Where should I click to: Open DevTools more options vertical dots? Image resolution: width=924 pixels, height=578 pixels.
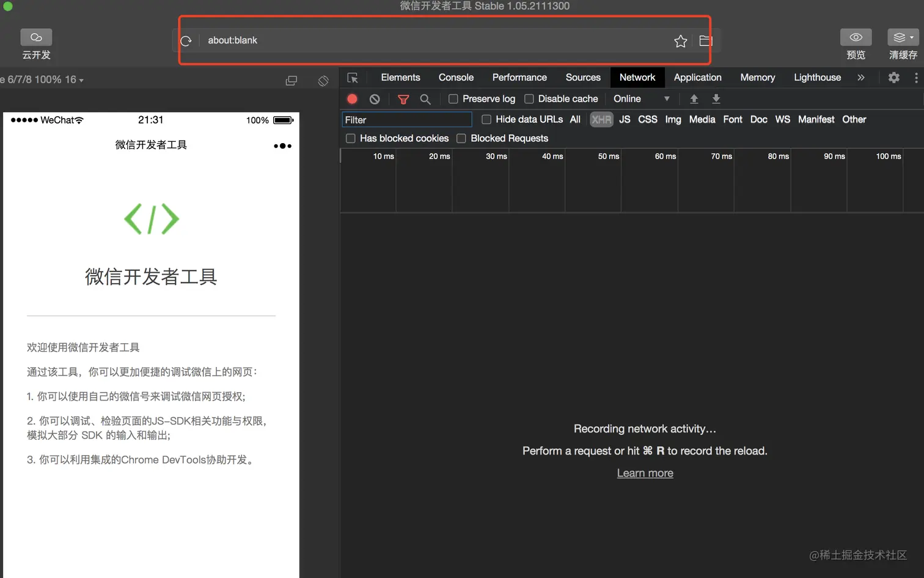point(916,78)
